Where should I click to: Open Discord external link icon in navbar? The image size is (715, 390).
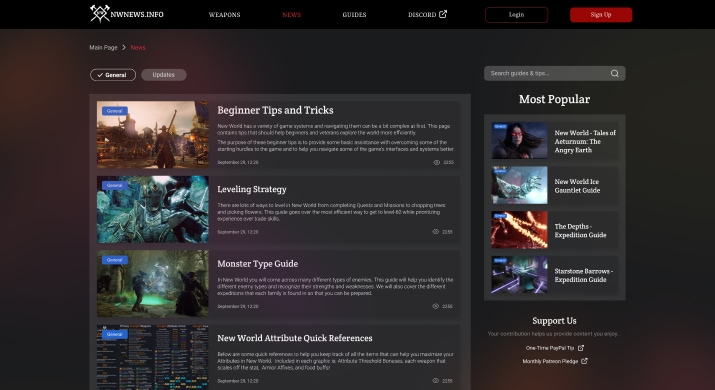click(x=443, y=14)
